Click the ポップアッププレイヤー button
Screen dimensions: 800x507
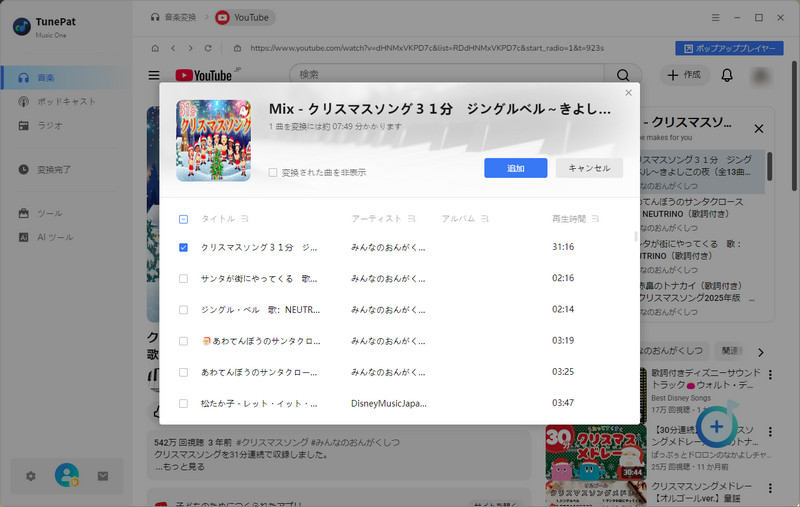(x=729, y=48)
